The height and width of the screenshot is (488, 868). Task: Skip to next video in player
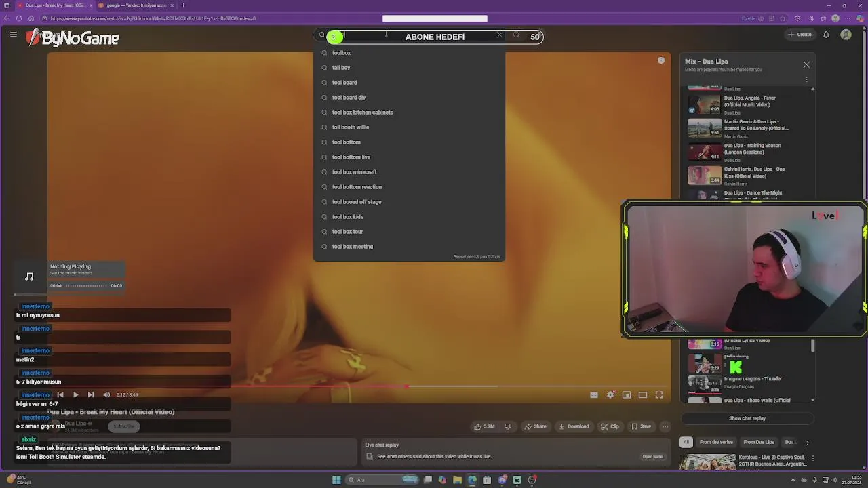click(90, 394)
